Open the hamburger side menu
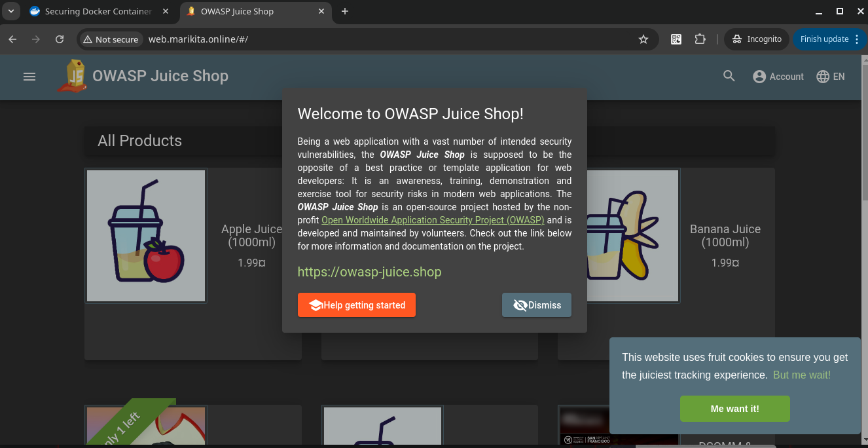 29,77
